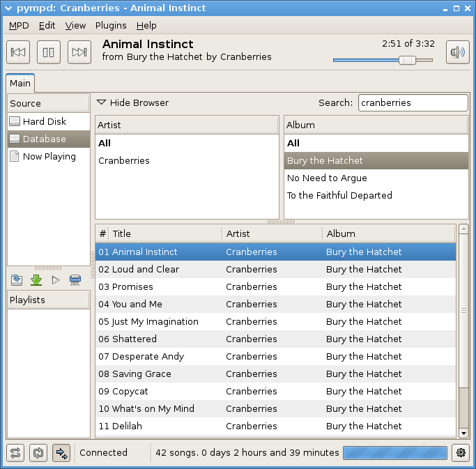Viewport: 476px width, 469px height.
Task: Select song 06 Shattered
Action: coord(276,339)
